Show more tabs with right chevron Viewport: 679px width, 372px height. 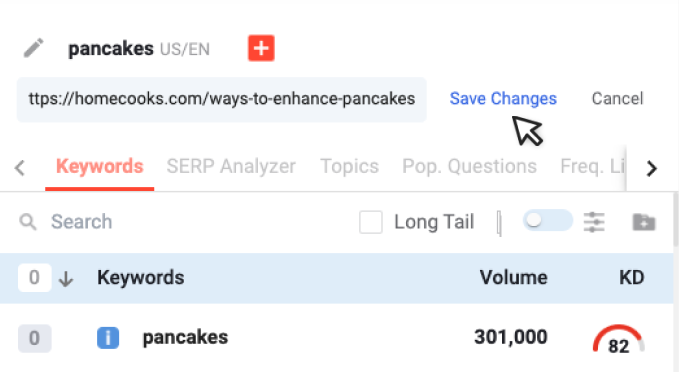pos(652,168)
